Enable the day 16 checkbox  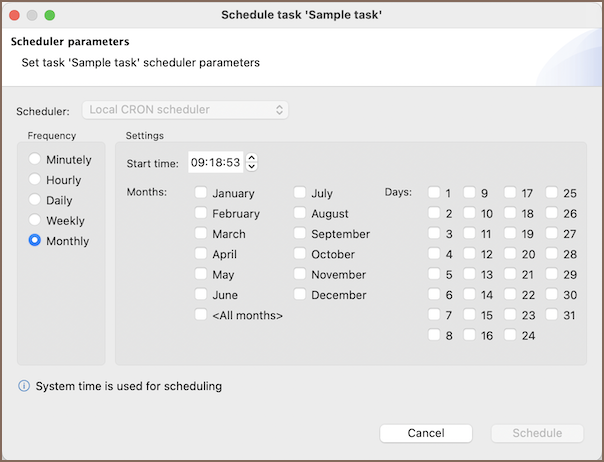[470, 336]
